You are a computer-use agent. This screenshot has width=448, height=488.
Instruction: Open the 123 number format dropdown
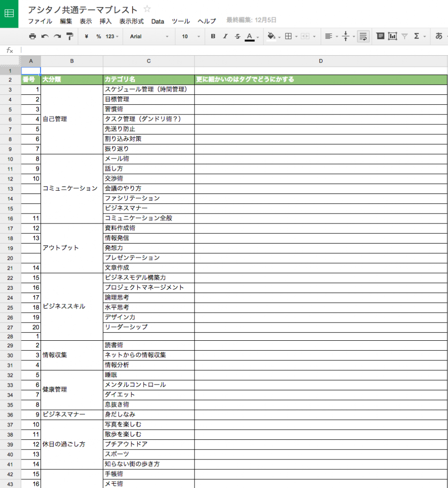coord(112,36)
